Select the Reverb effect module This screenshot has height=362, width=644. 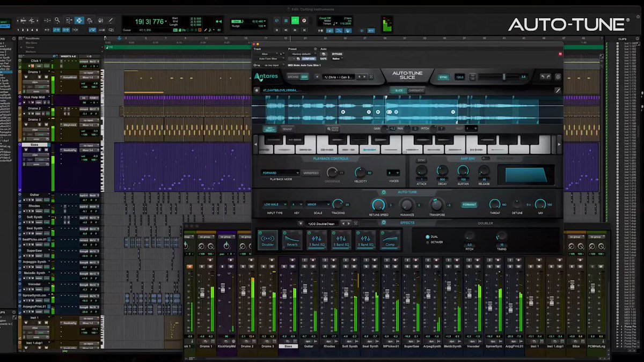tap(292, 240)
